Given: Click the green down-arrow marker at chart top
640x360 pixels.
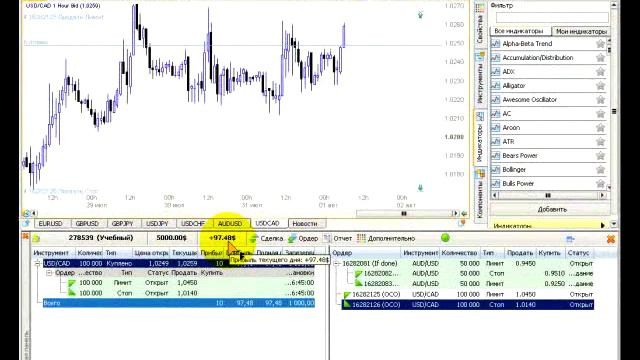Looking at the screenshot, I should [420, 15].
